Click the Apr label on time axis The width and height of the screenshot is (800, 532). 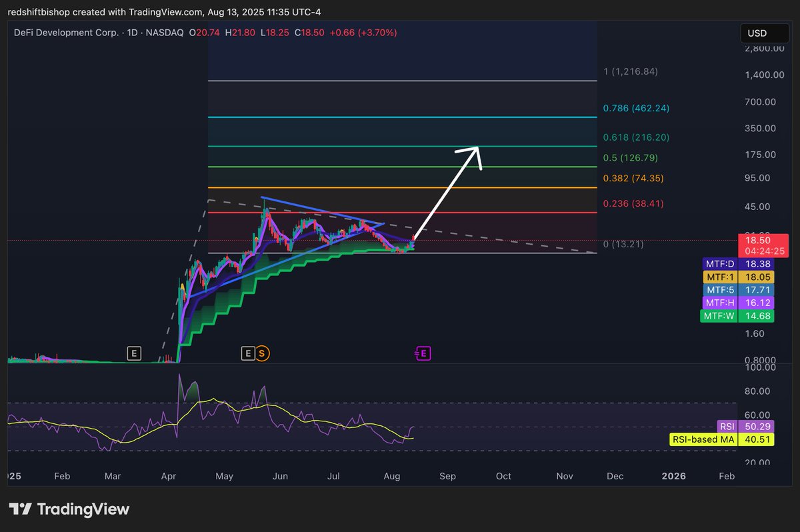pyautogui.click(x=169, y=476)
